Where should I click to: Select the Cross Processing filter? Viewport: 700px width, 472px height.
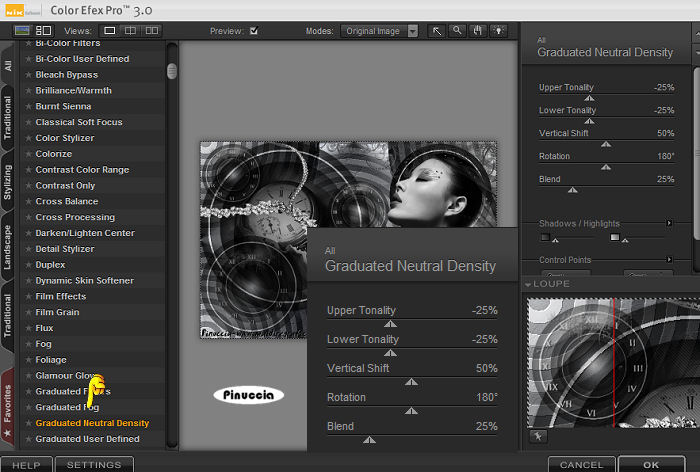coord(75,217)
